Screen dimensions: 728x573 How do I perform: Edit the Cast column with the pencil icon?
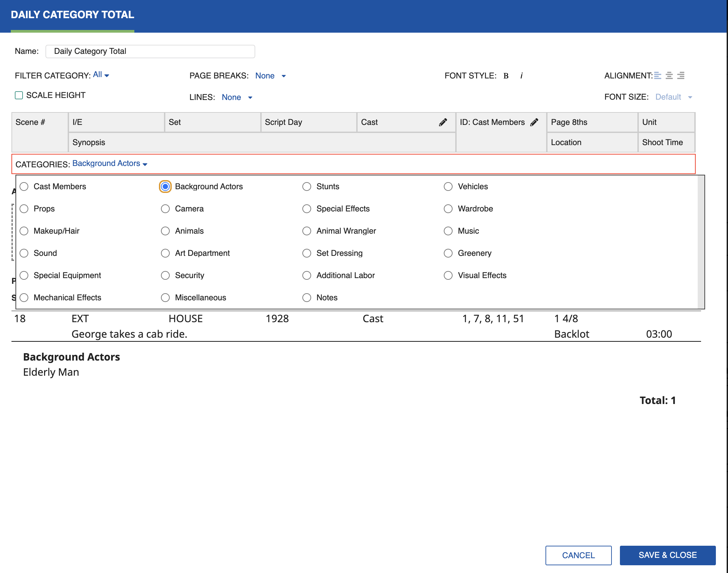[x=442, y=122]
